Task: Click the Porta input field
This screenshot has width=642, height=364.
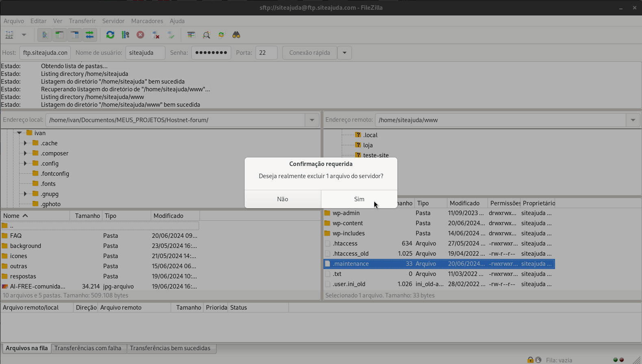Action: click(x=266, y=53)
